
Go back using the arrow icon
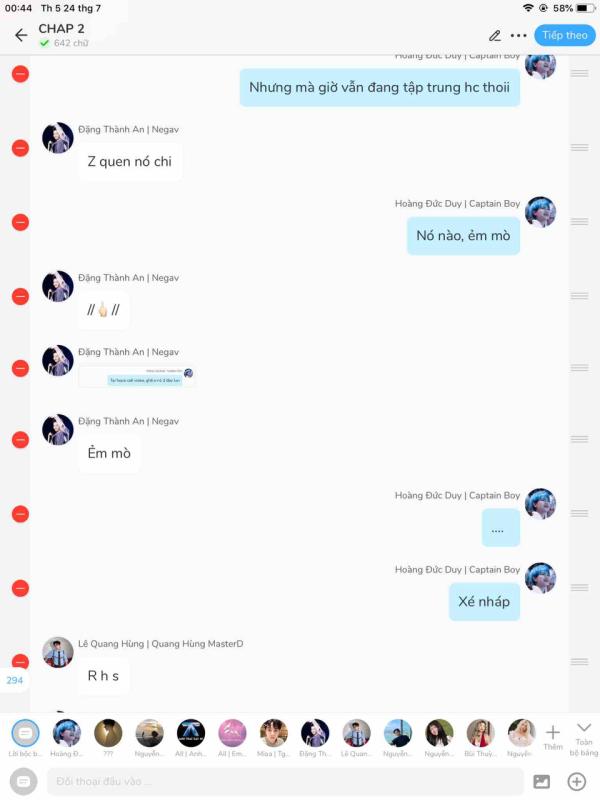[21, 35]
